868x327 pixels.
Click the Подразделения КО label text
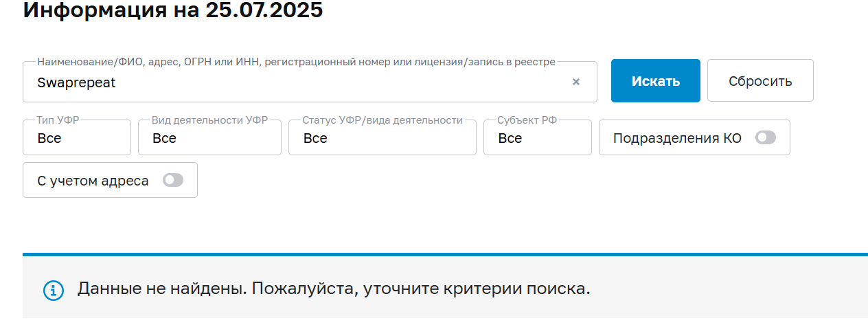(677, 138)
